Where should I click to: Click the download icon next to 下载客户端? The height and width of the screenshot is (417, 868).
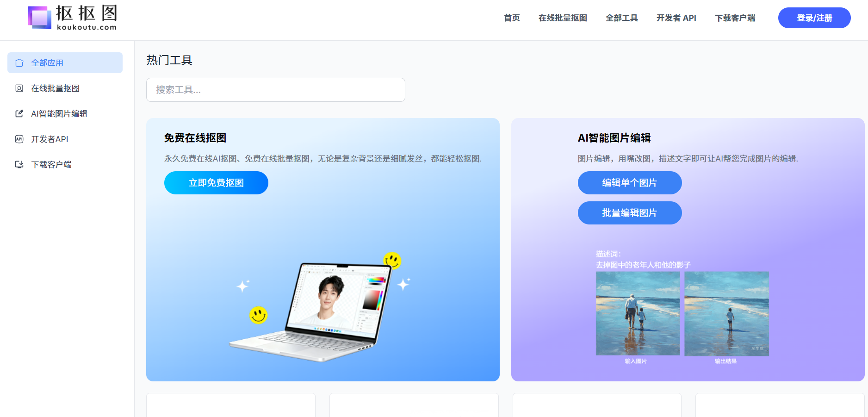click(19, 164)
